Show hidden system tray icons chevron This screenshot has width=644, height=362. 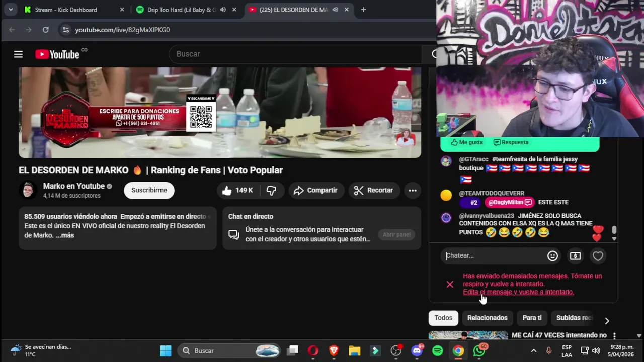pos(534,351)
